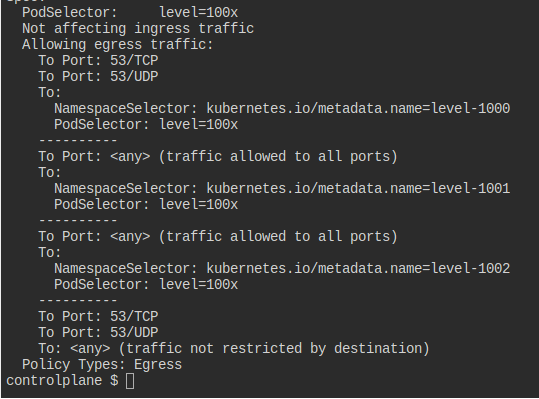Click the 'Policy Types: Egress' line
The image size is (539, 399).
(x=102, y=365)
